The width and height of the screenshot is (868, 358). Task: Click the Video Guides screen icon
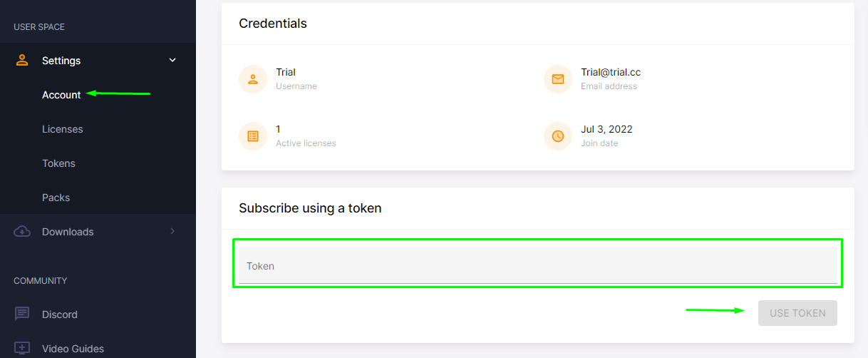(x=22, y=349)
